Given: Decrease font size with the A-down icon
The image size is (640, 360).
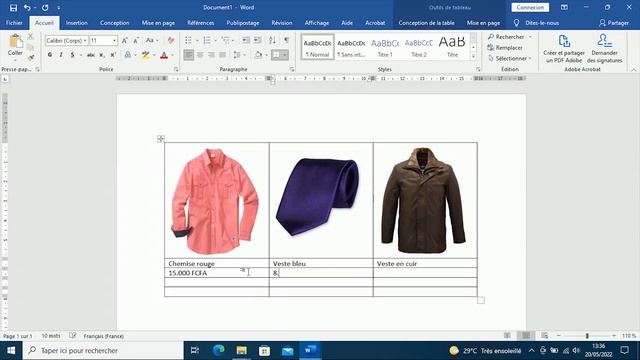Looking at the screenshot, I should pyautogui.click(x=136, y=40).
